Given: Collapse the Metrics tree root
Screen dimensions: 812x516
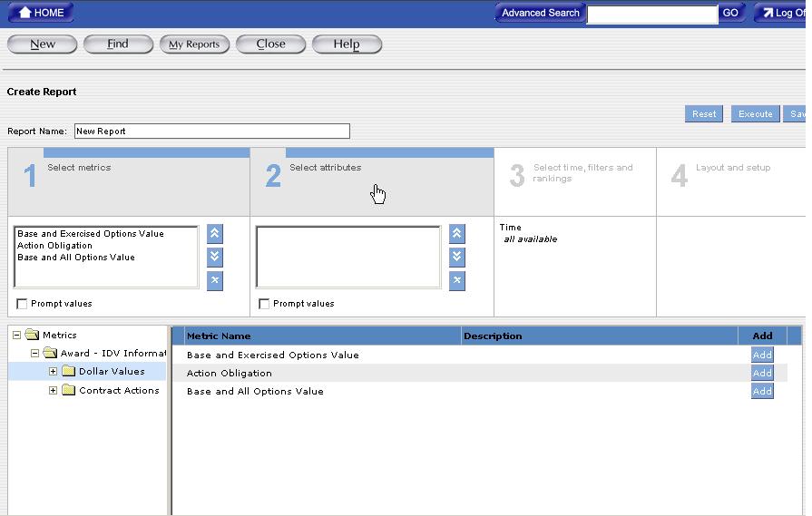Looking at the screenshot, I should point(16,335).
